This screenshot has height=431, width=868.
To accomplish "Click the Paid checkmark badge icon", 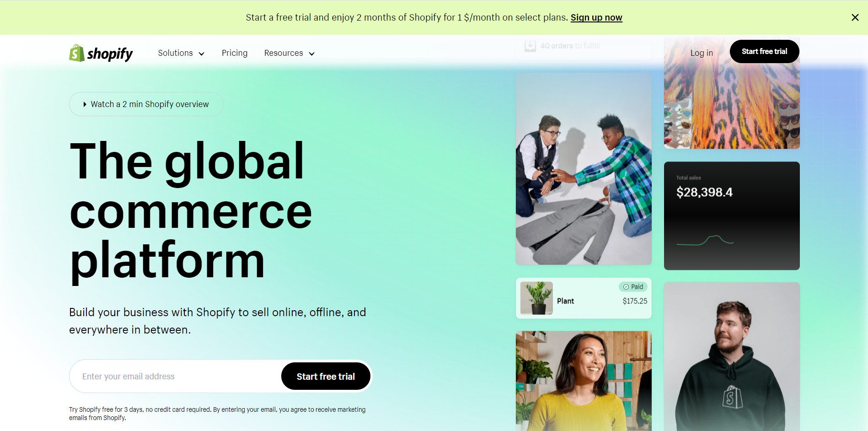I will (x=626, y=287).
